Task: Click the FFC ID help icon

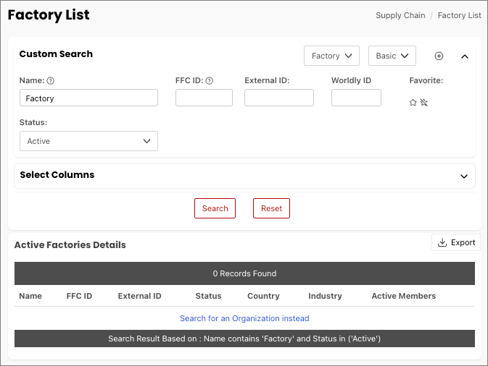Action: click(209, 81)
